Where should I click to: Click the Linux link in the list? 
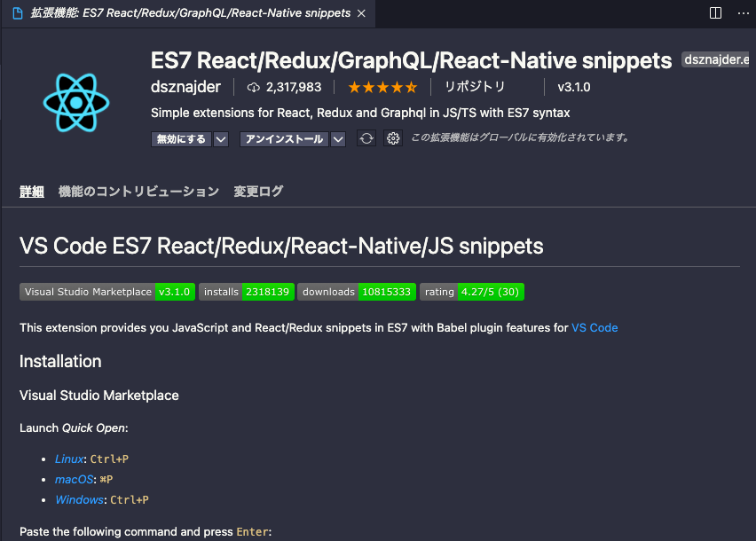pyautogui.click(x=69, y=459)
